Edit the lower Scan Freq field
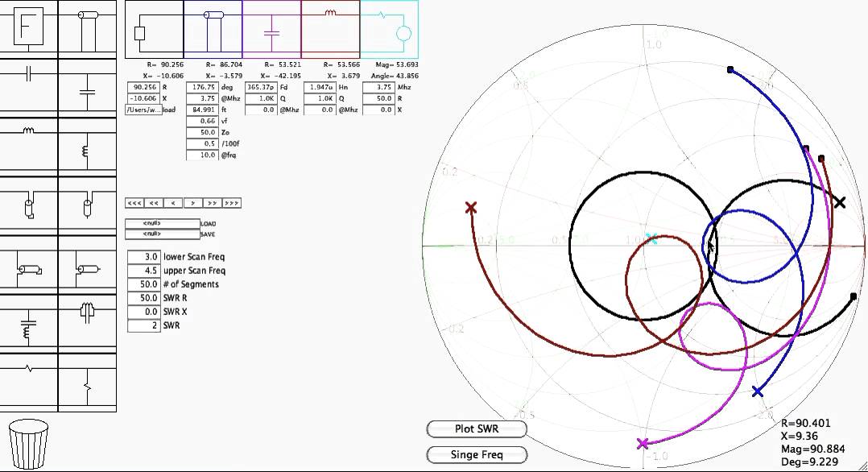The width and height of the screenshot is (868, 472). coord(144,257)
